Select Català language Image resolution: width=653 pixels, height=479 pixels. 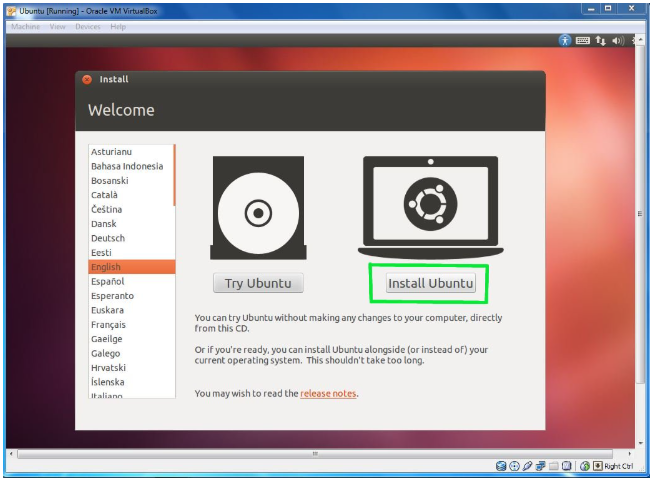point(131,195)
